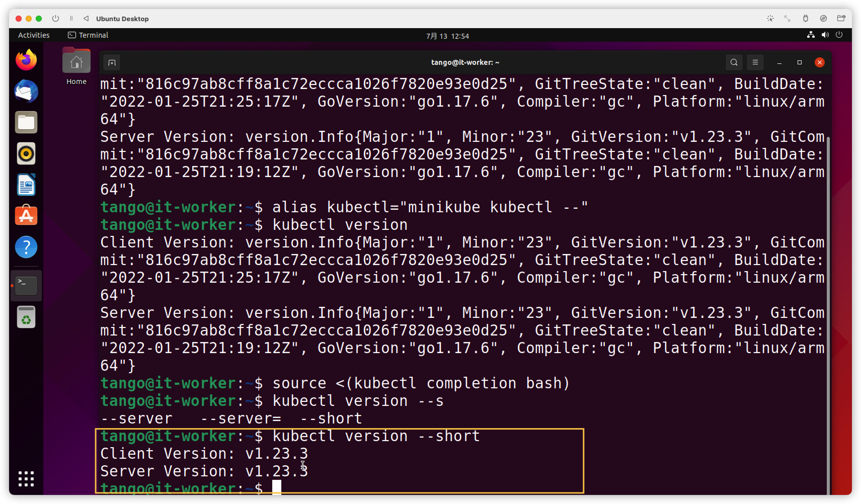Open clock and calendar panel
861x504 pixels.
[x=447, y=36]
